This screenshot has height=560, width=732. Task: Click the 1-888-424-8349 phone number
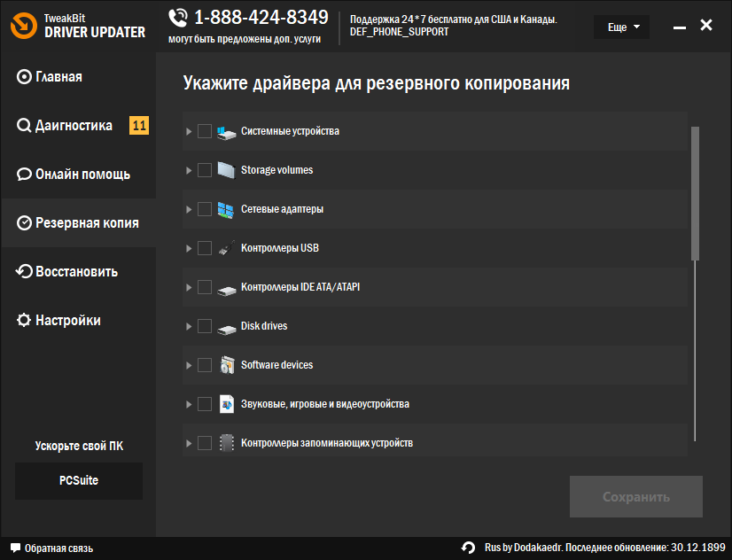click(x=261, y=18)
